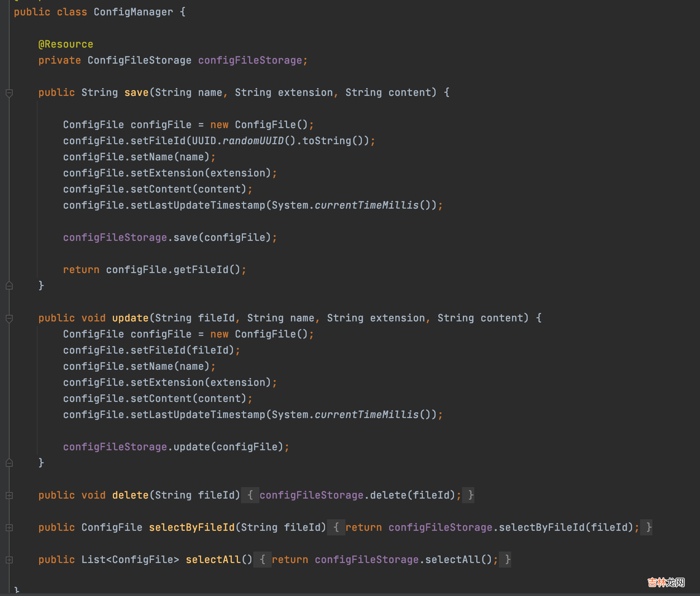
Task: Click the fold-end marker closing the update method
Action: pyautogui.click(x=10, y=463)
